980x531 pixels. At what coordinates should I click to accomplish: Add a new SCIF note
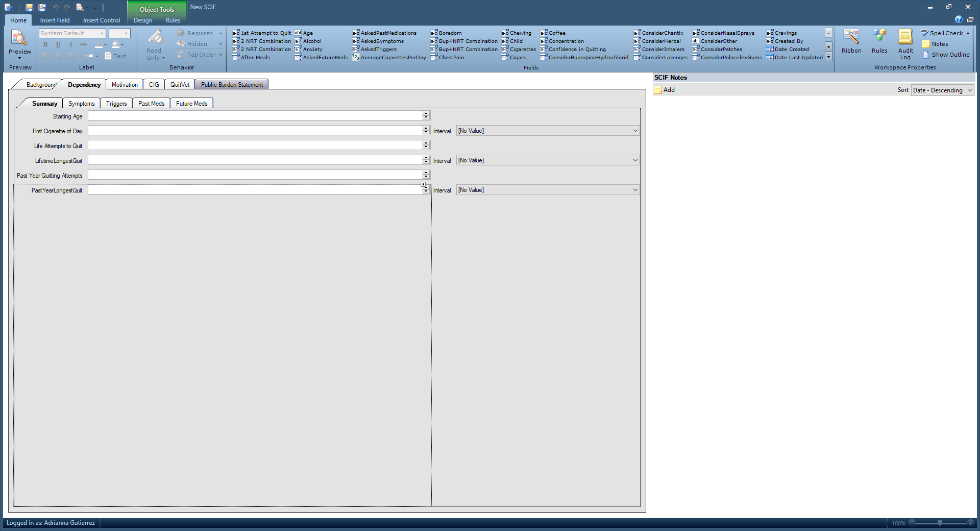[665, 90]
